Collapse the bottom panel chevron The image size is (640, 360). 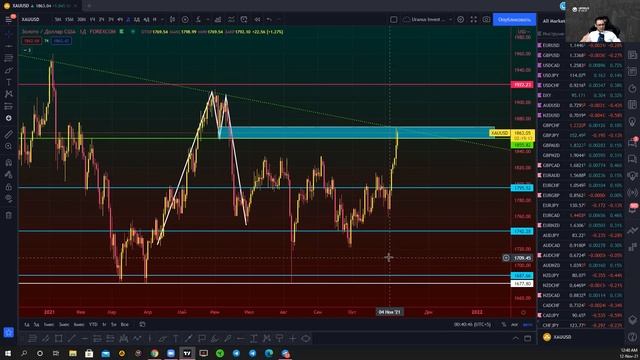pos(516,338)
